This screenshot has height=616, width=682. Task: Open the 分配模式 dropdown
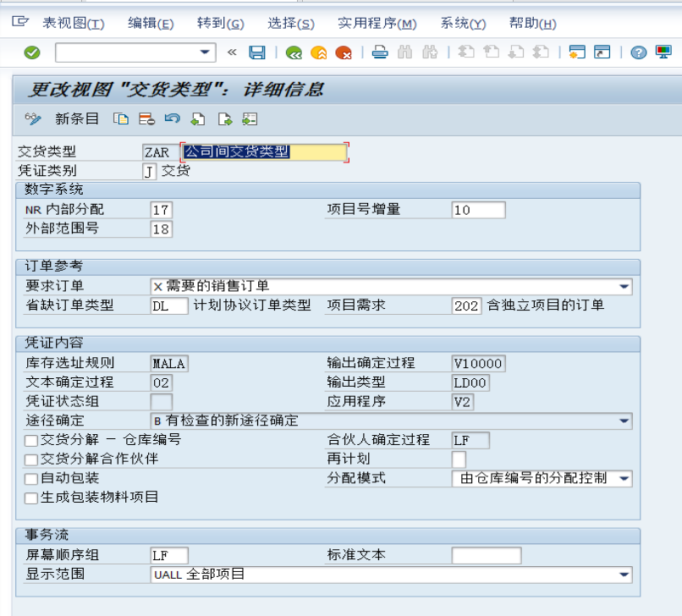624,479
